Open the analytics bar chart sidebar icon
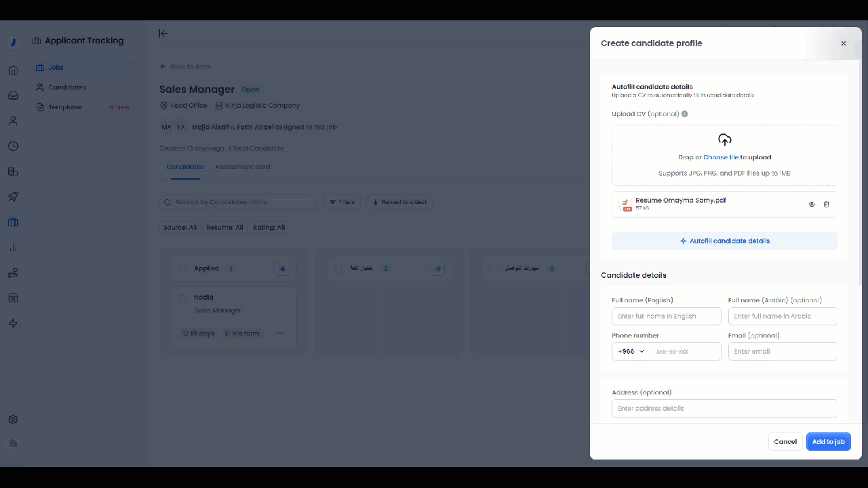868x488 pixels. (x=13, y=247)
